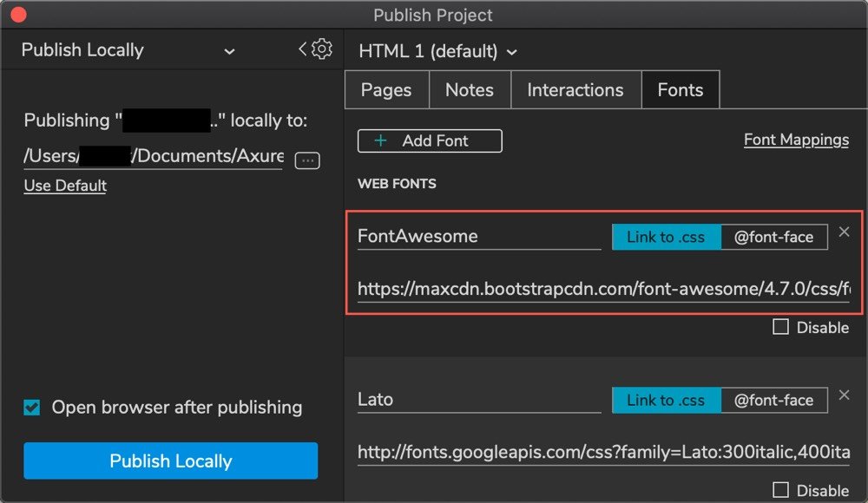
Task: Select @font-face for FontAwesome
Action: [x=774, y=237]
